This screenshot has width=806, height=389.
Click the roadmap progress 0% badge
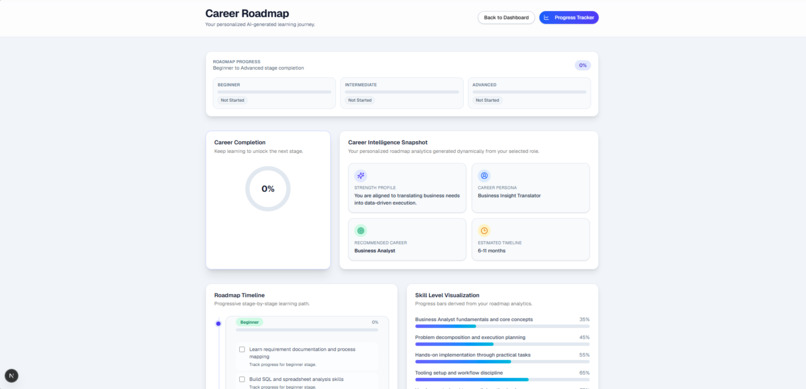pos(582,65)
